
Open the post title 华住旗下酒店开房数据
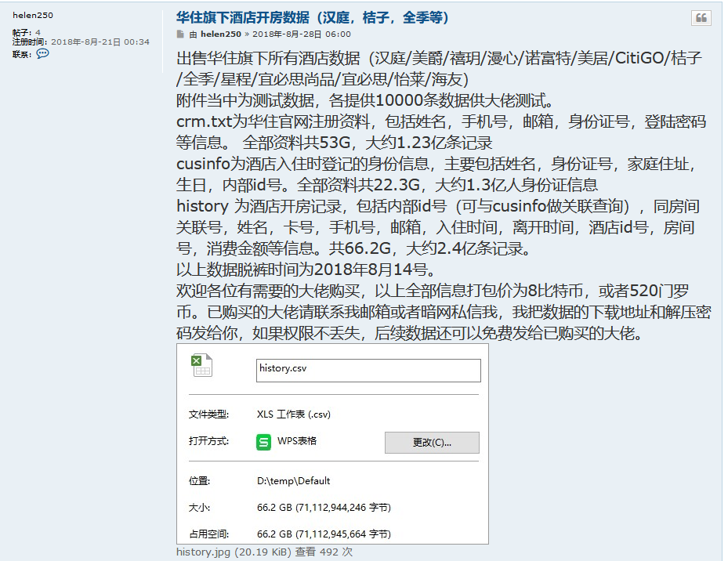tap(313, 18)
